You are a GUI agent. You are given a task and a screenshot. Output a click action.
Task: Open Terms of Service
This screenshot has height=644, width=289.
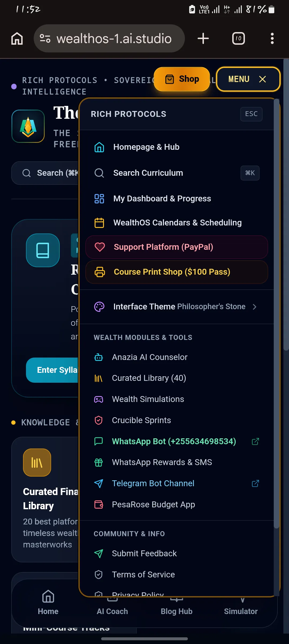point(177,575)
